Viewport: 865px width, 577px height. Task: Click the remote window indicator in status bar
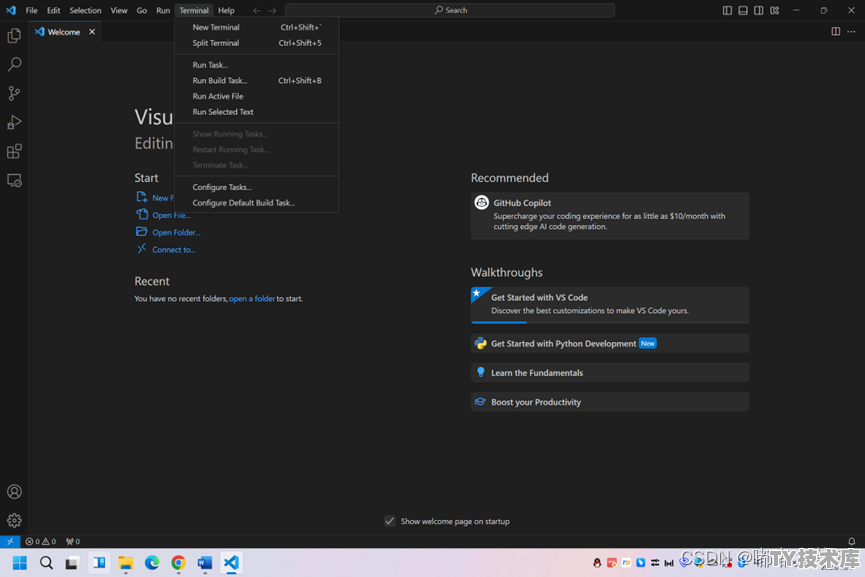[x=10, y=541]
